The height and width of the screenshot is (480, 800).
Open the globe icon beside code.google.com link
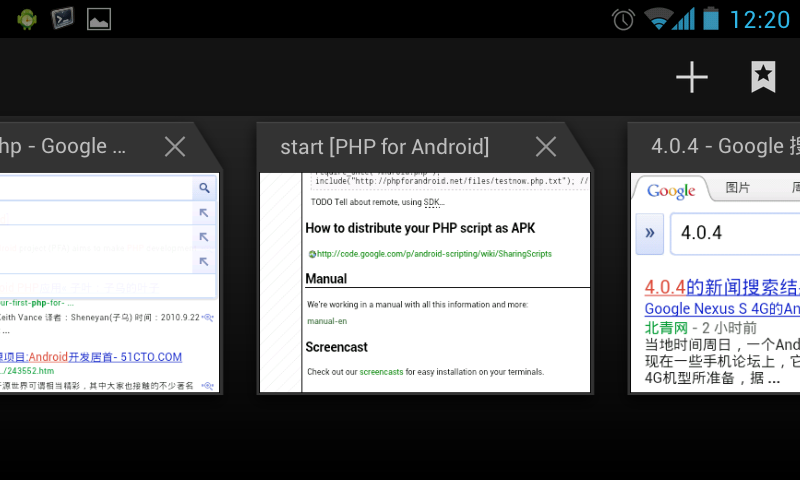pos(312,254)
